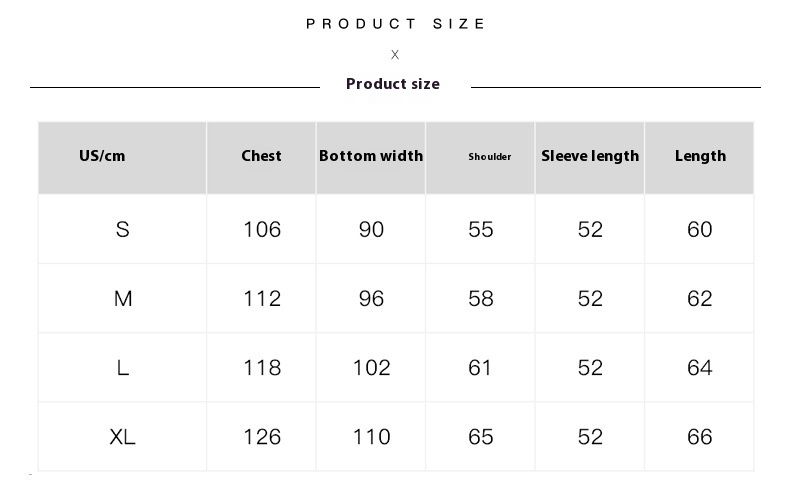Select the size 'S' row label
This screenshot has width=790, height=492.
(123, 230)
